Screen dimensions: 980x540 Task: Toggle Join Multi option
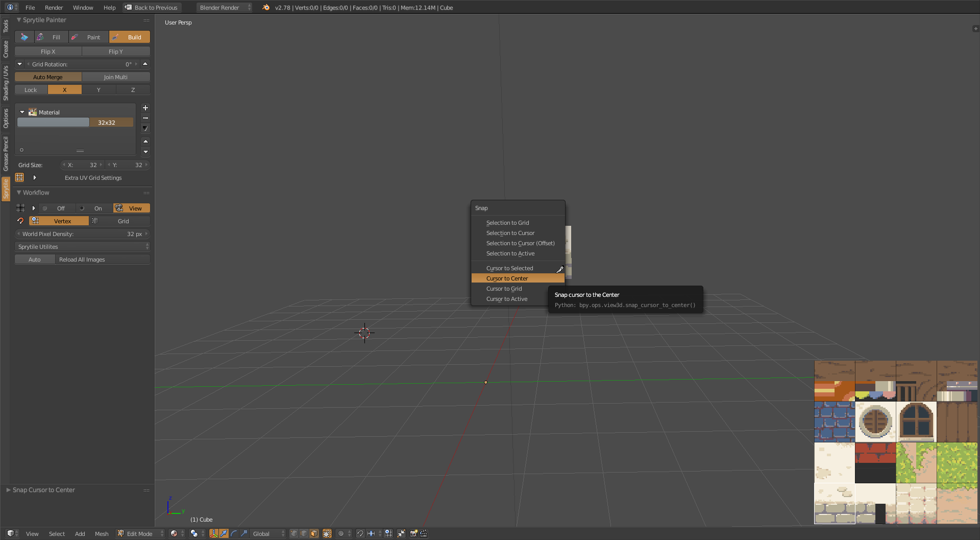116,77
